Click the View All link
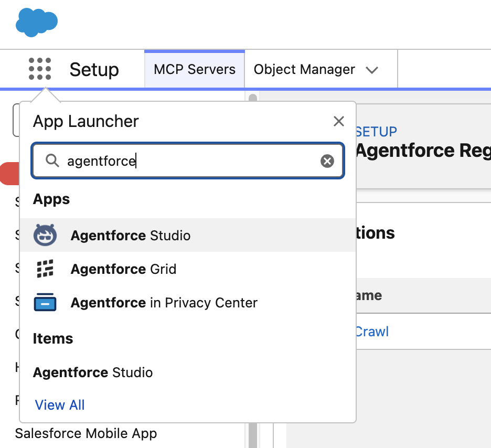The width and height of the screenshot is (491, 448). (60, 405)
